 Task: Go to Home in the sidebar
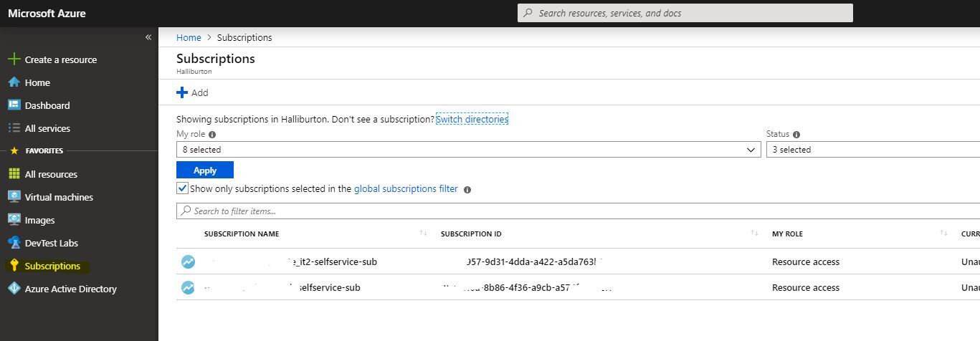point(37,82)
